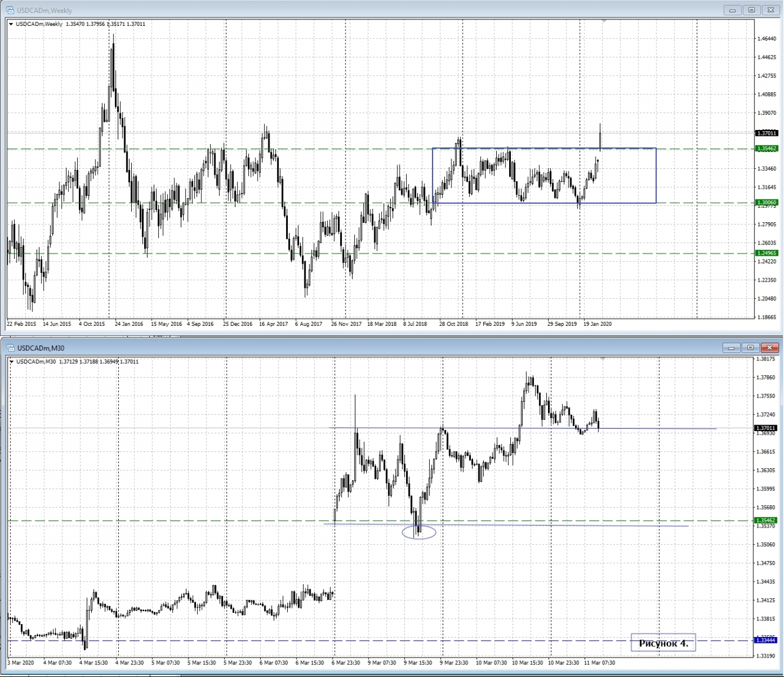
Task: Select blue level tag 1.33444 in M30 chart
Action: 766,640
